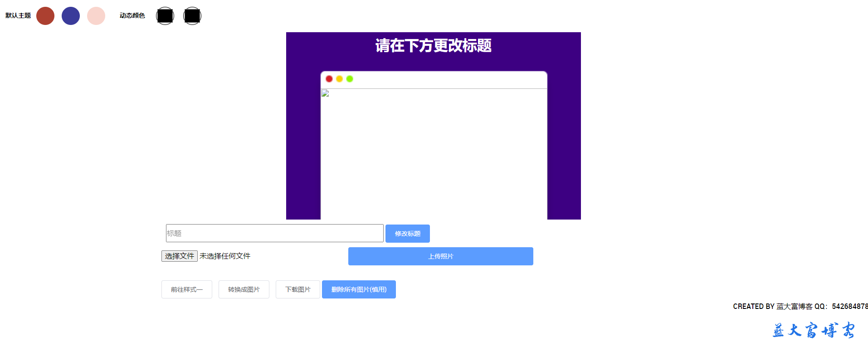Screen dimensions: 868x352
Task: Select the blue default theme swatch
Action: click(71, 16)
